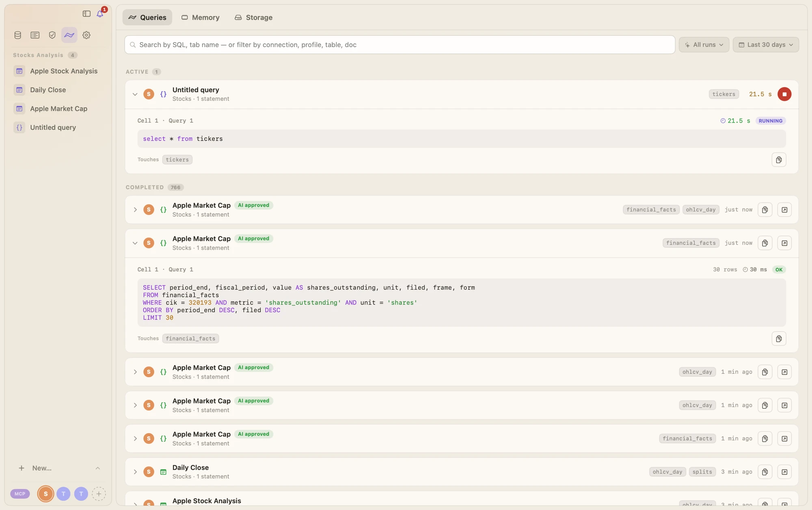Click the OK status badge

click(779, 269)
